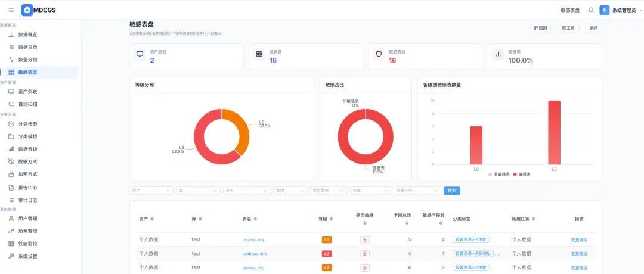Screen dimensions: 644x274
Task: Click the 数据目录 list icon
Action: (x=11, y=47)
